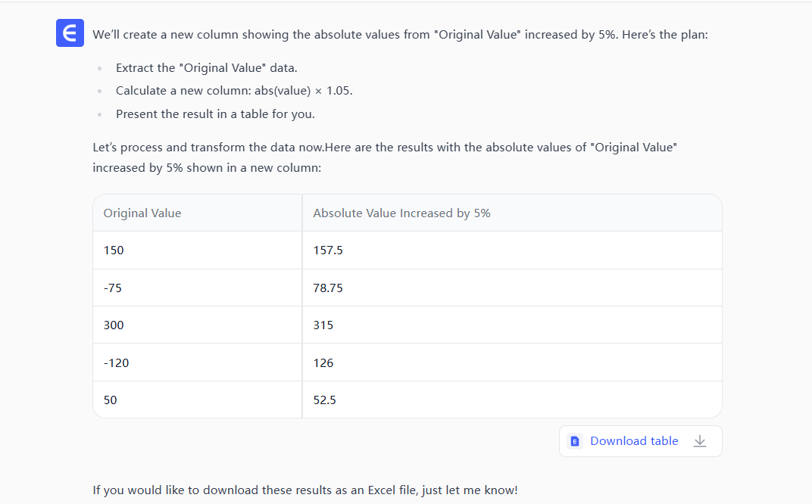
Task: Click the cell with original value 50
Action: (111, 400)
